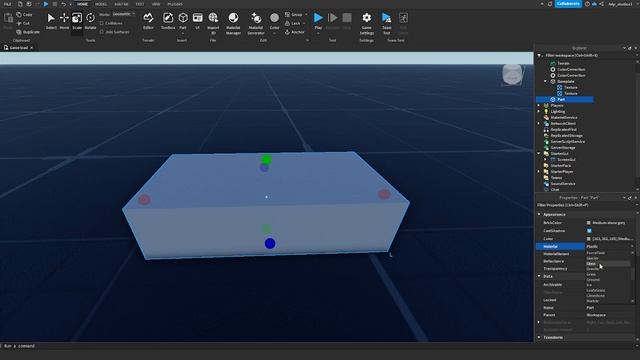Open the Mode Geometric dropdown
The height and width of the screenshot is (360, 640).
coord(122,14)
